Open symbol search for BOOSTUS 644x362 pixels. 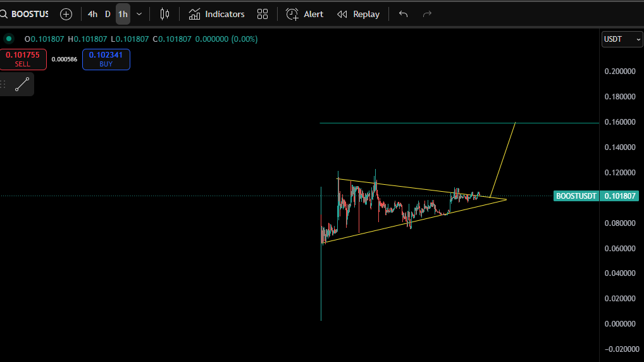coord(25,14)
